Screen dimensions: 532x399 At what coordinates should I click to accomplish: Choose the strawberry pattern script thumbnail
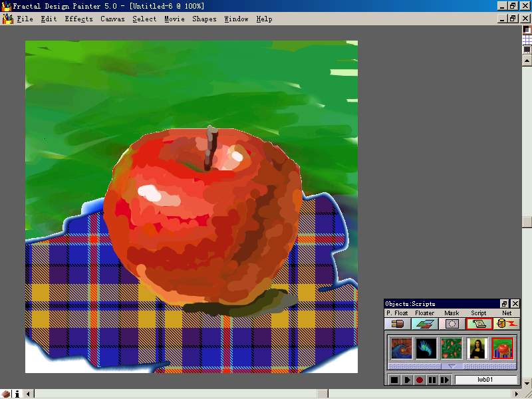tap(452, 348)
